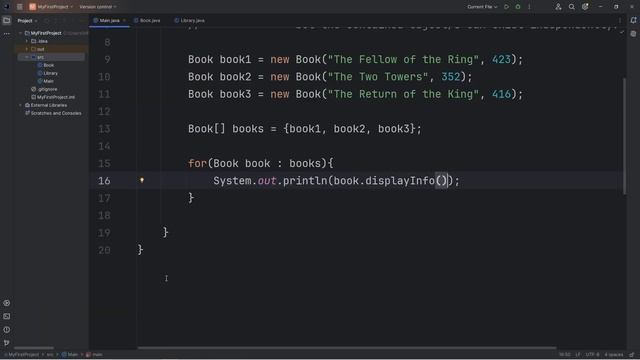
Task: Open the Problems tool window
Action: tap(7, 329)
